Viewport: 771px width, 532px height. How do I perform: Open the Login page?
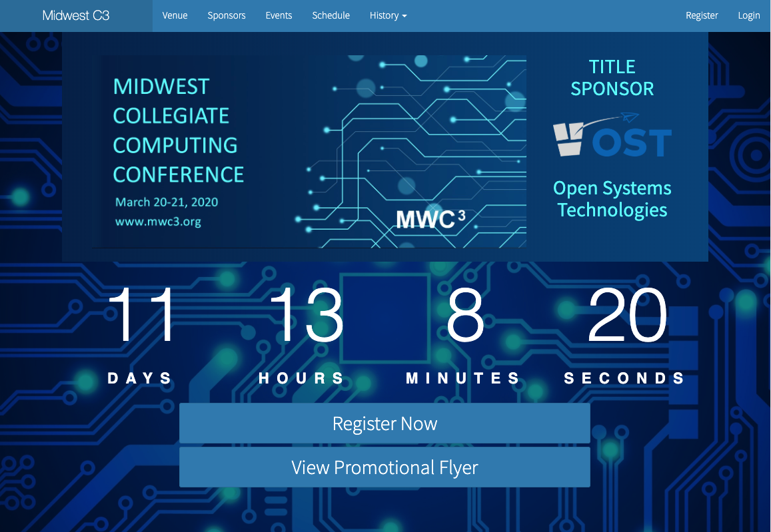tap(748, 15)
